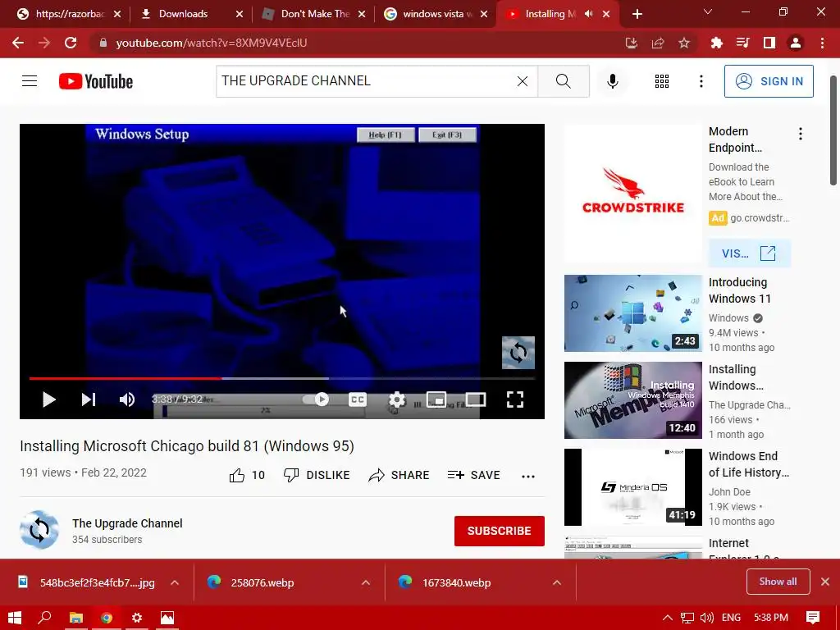The height and width of the screenshot is (630, 840).
Task: Click Show all downloads button
Action: click(x=778, y=582)
